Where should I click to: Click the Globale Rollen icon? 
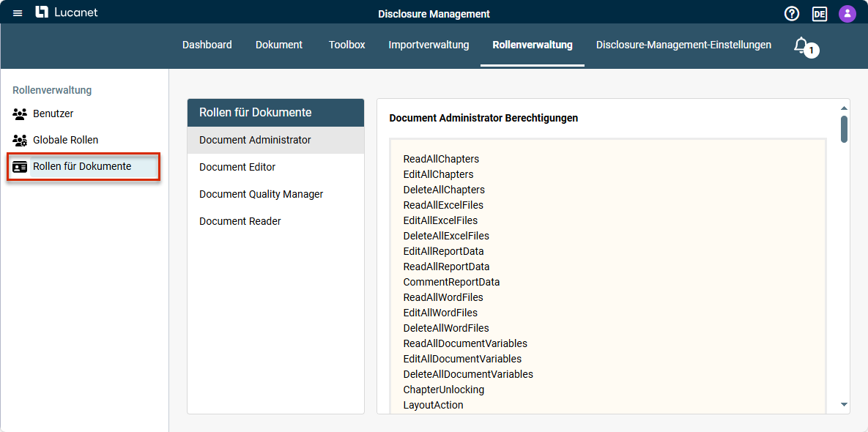(x=20, y=141)
